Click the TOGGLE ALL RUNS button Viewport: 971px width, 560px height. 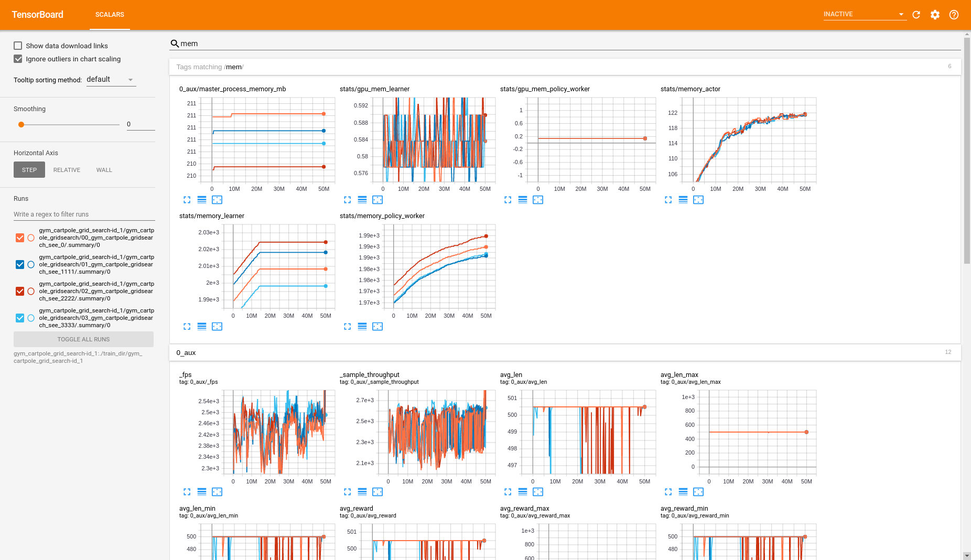point(83,339)
